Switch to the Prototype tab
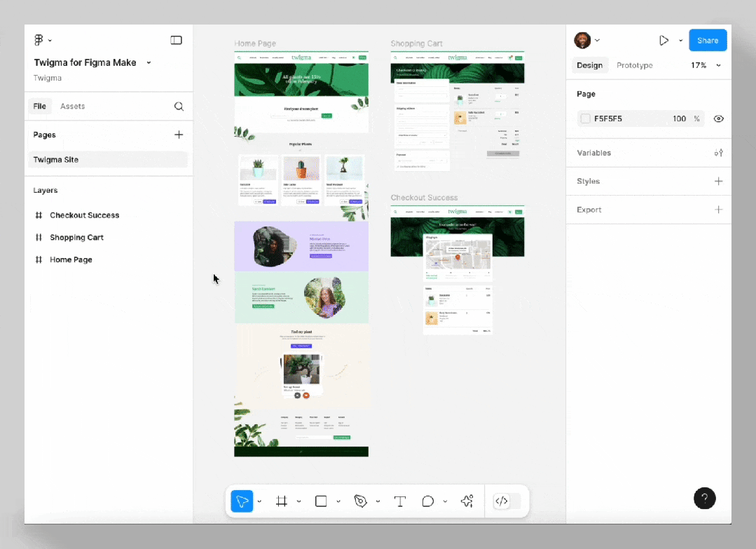The width and height of the screenshot is (756, 549). 635,65
